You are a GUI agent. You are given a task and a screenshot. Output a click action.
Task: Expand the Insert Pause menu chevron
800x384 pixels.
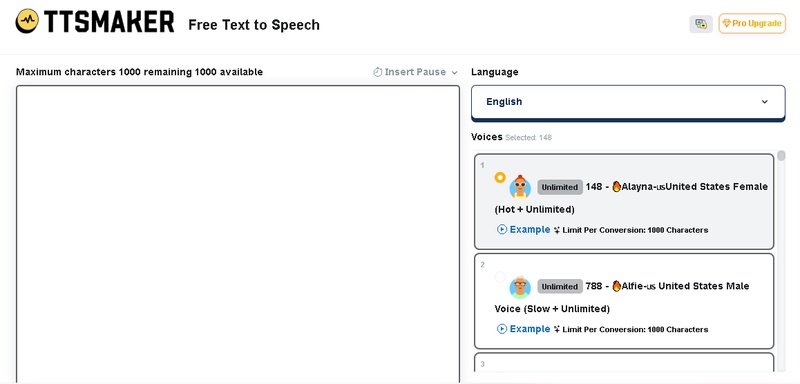pyautogui.click(x=455, y=72)
